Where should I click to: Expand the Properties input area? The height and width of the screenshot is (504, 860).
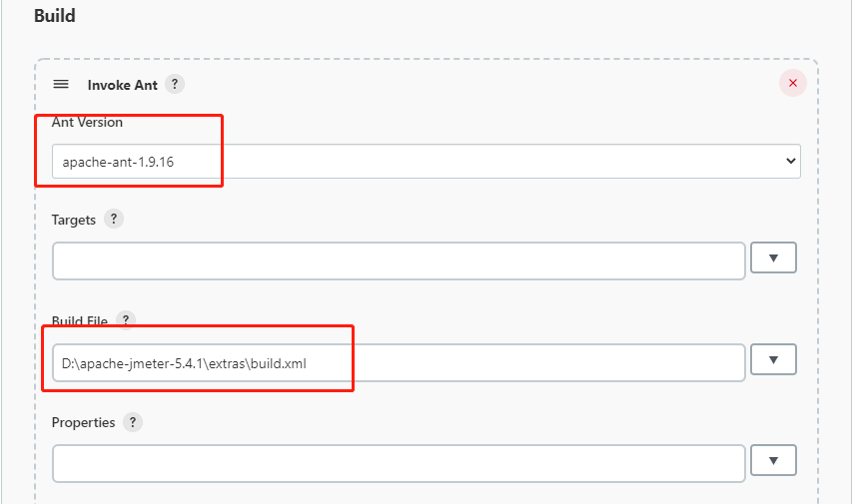tap(773, 460)
